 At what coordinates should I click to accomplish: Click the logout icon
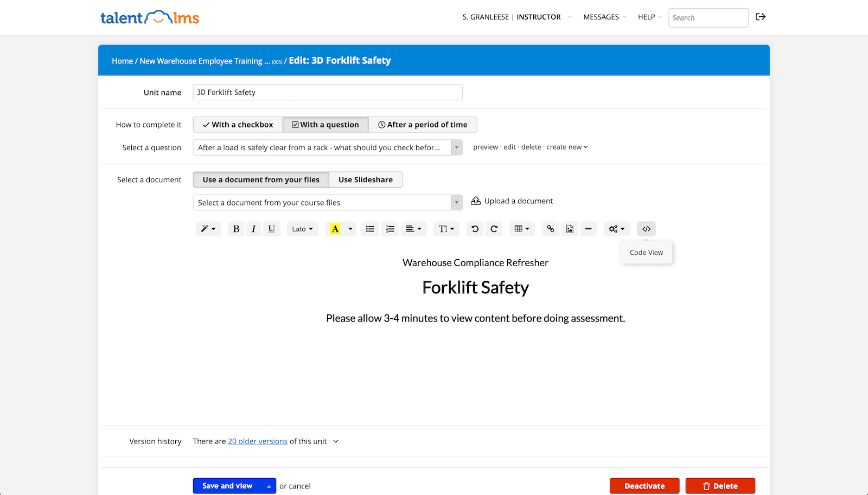coord(761,17)
